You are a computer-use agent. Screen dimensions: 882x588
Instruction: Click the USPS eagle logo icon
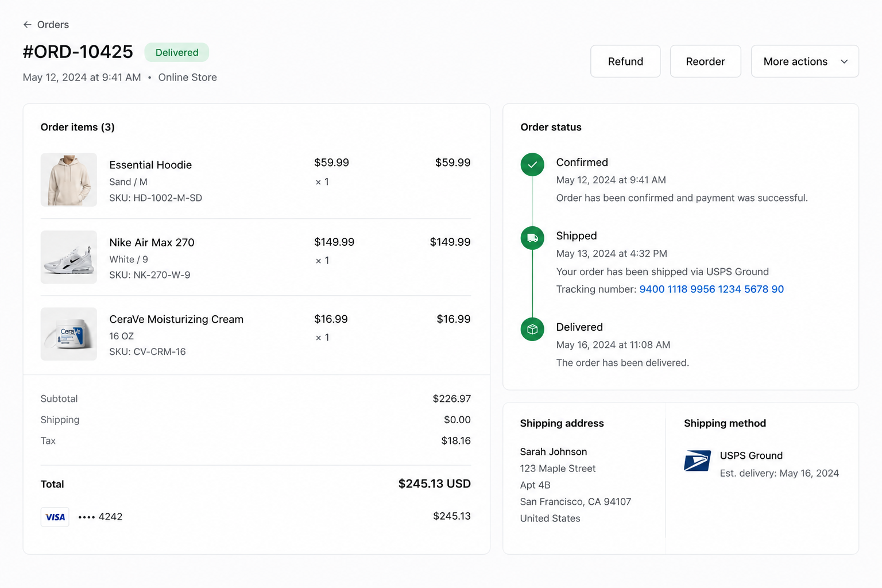[x=698, y=461]
